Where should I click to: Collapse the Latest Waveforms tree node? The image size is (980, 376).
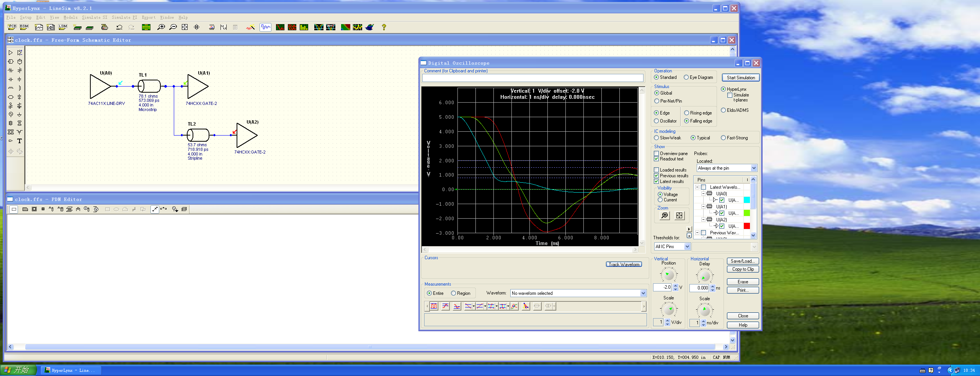click(697, 187)
